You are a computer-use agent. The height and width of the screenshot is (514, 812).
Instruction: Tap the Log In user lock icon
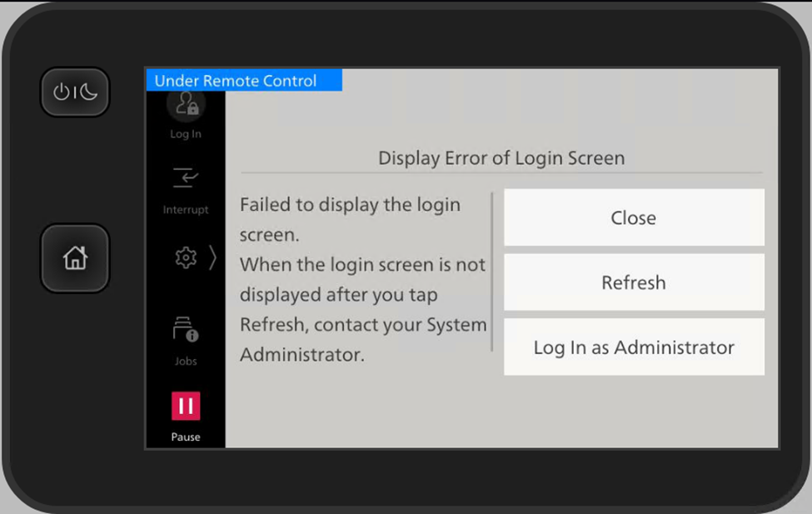(x=185, y=105)
